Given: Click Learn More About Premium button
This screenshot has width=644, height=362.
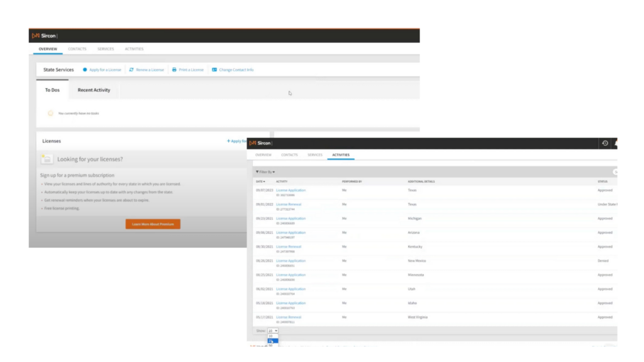Looking at the screenshot, I should 153,224.
